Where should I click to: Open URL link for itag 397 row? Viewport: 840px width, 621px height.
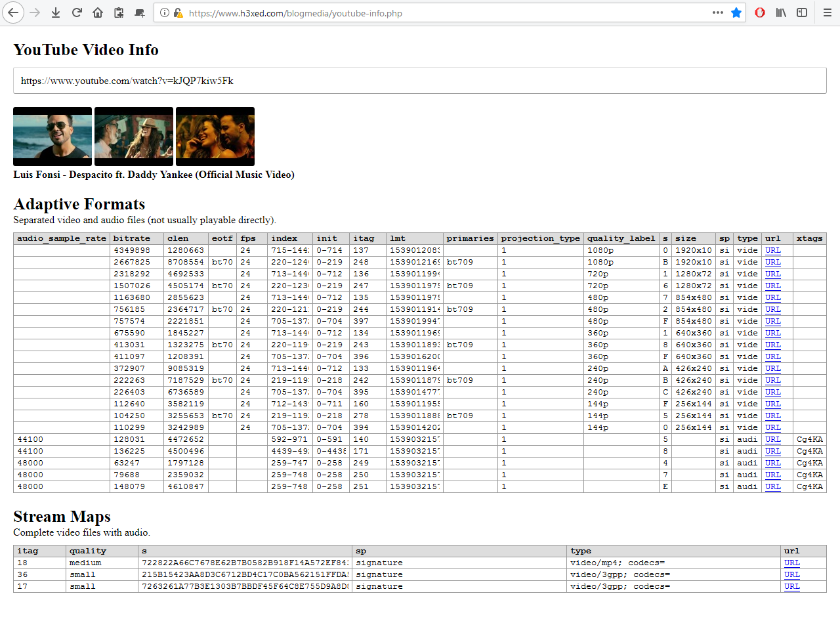pos(773,321)
